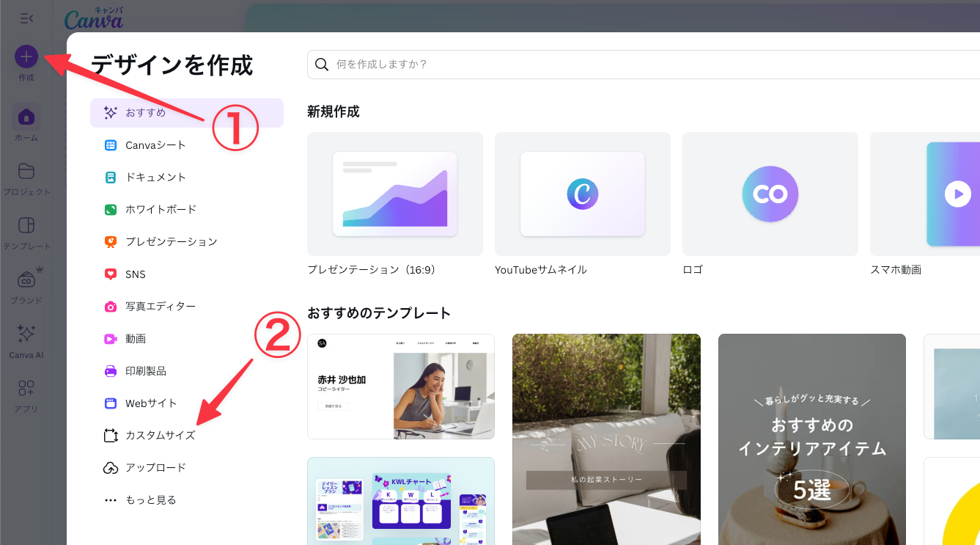Viewport: 980px width, 545px height.
Task: Select the おすすめ sparkle icon
Action: [x=111, y=113]
